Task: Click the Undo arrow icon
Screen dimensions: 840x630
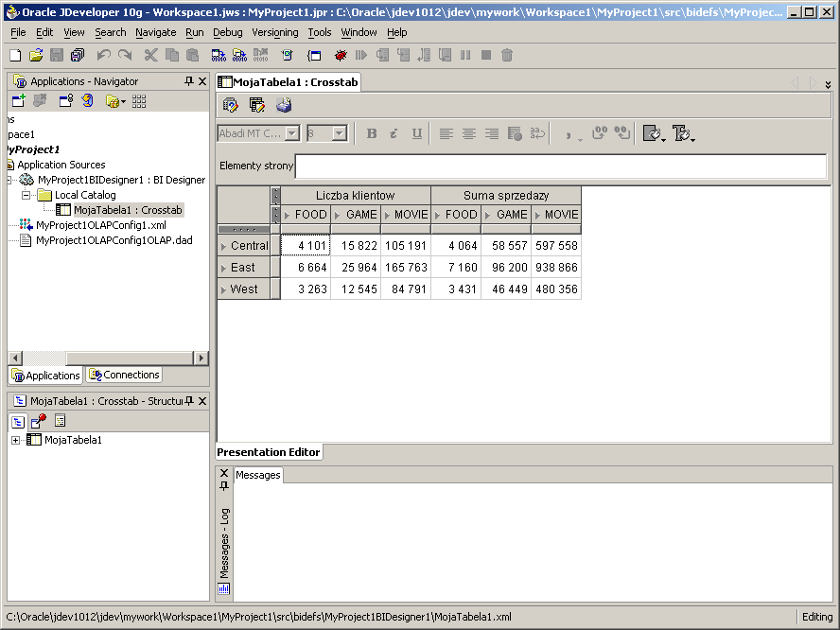Action: [x=103, y=55]
